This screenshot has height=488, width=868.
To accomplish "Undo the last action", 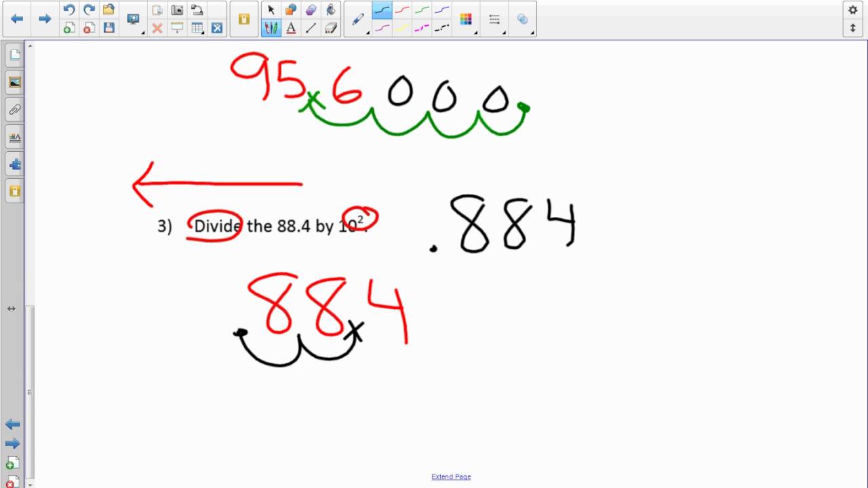I will click(68, 9).
